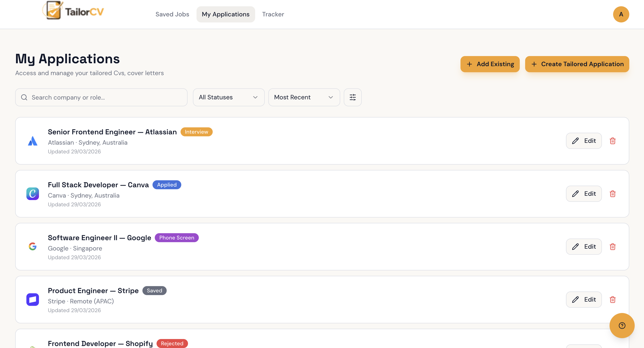644x348 pixels.
Task: Click the TailorCV logo
Action: coord(73,11)
